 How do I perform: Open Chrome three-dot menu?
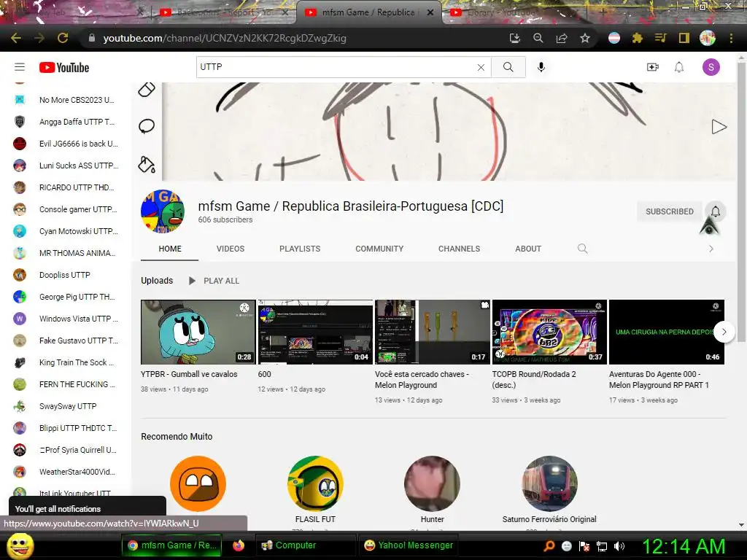(x=731, y=38)
